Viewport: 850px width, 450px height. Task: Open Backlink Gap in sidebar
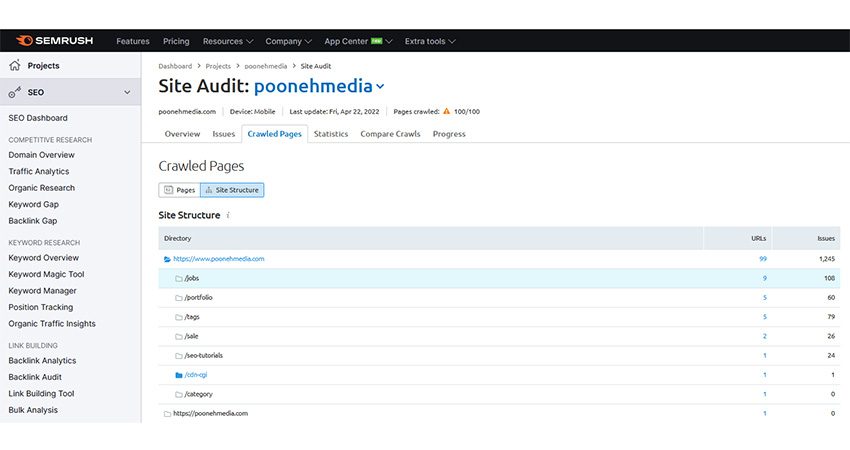pos(33,221)
